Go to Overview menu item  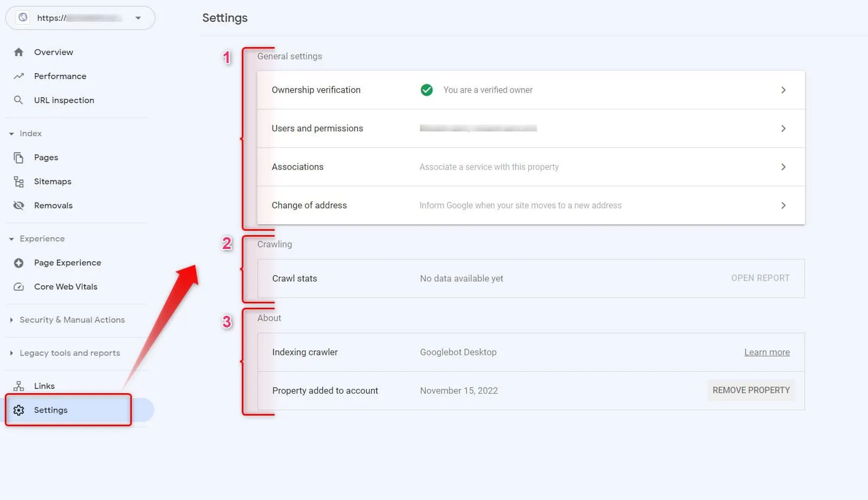coord(53,52)
